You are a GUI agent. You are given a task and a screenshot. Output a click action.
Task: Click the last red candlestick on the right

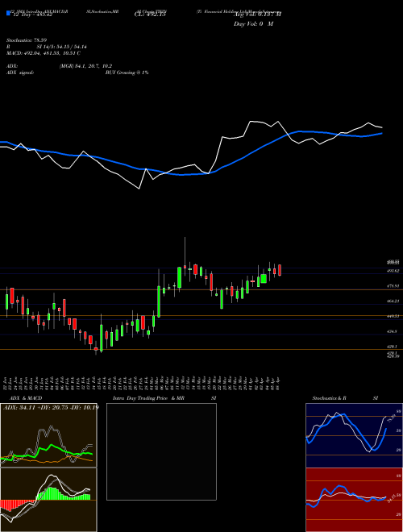coord(280,270)
